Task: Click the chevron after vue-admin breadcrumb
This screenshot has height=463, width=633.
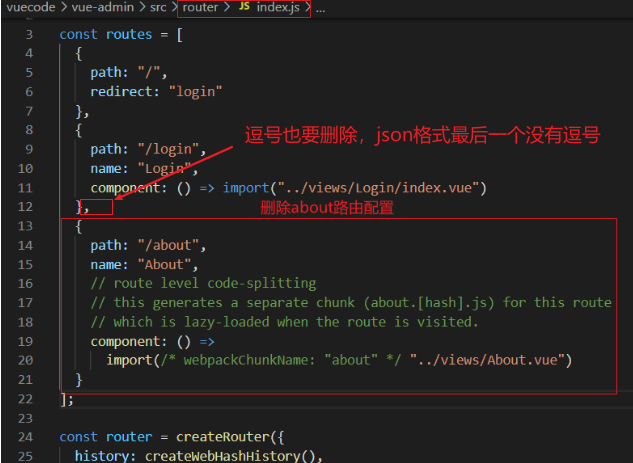Action: click(x=142, y=7)
